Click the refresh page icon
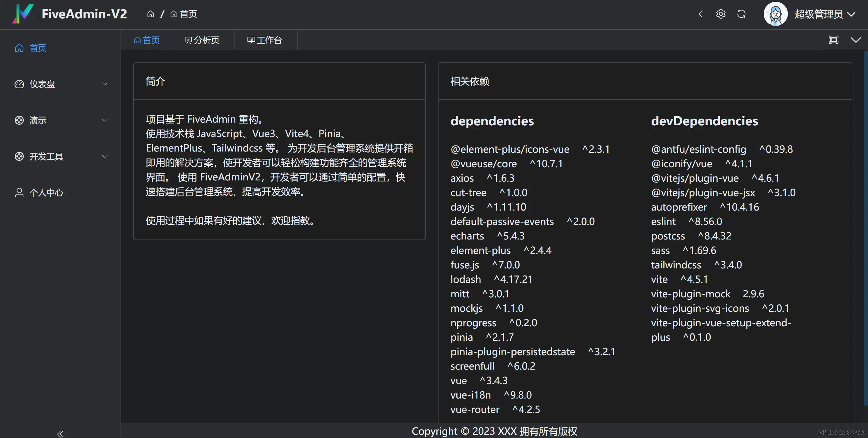Viewport: 868px width, 438px height. (741, 14)
